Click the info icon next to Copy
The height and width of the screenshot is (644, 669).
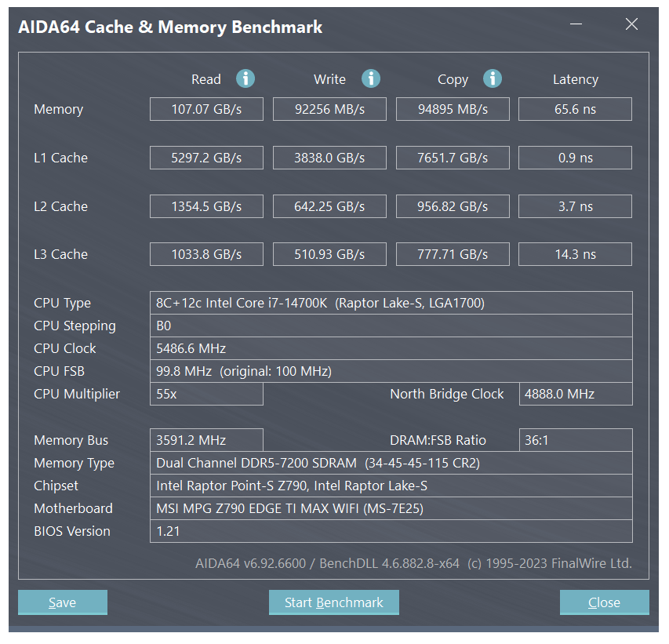pos(492,78)
